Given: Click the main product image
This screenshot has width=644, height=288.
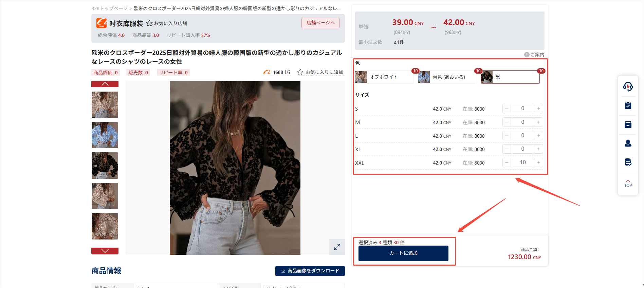Looking at the screenshot, I should pyautogui.click(x=235, y=168).
